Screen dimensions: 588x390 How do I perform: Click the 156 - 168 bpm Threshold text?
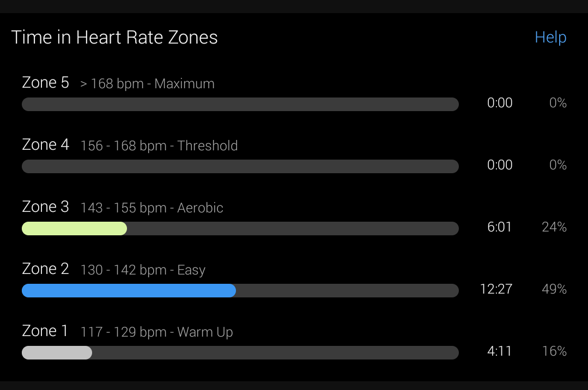coord(159,145)
